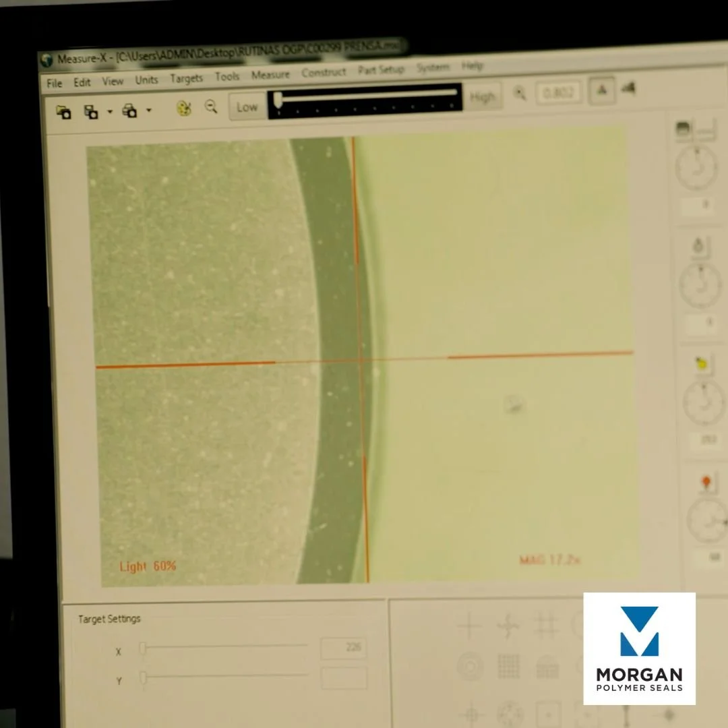The height and width of the screenshot is (728, 728).
Task: Click the first light intensity dial
Action: (x=696, y=168)
